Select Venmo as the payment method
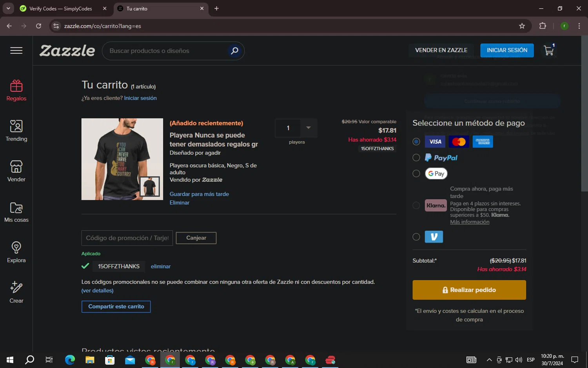The width and height of the screenshot is (588, 368). click(x=416, y=237)
